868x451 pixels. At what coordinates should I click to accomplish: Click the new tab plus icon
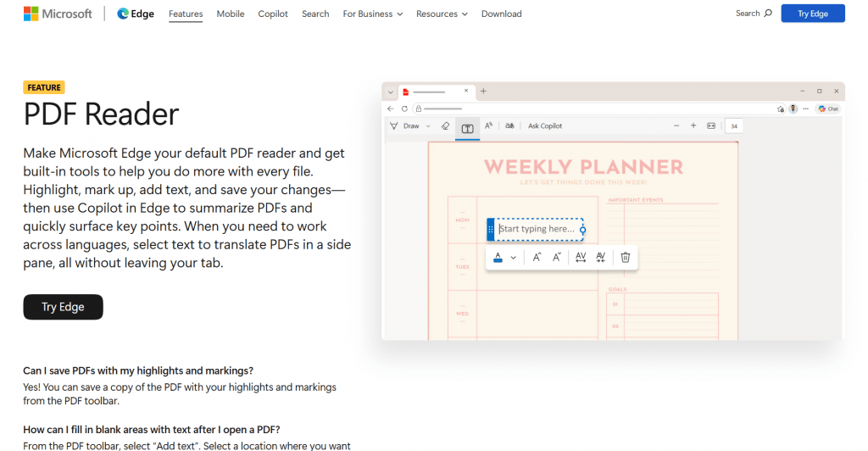click(x=483, y=92)
